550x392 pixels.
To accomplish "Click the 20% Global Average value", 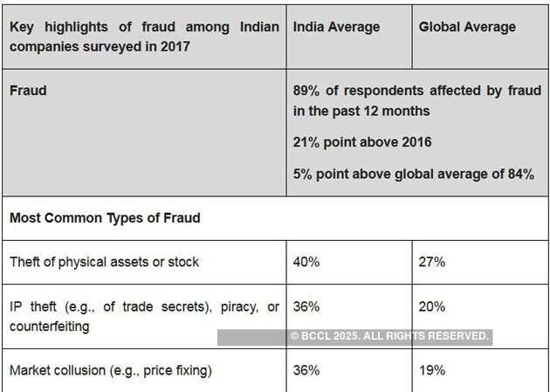I will [x=432, y=306].
